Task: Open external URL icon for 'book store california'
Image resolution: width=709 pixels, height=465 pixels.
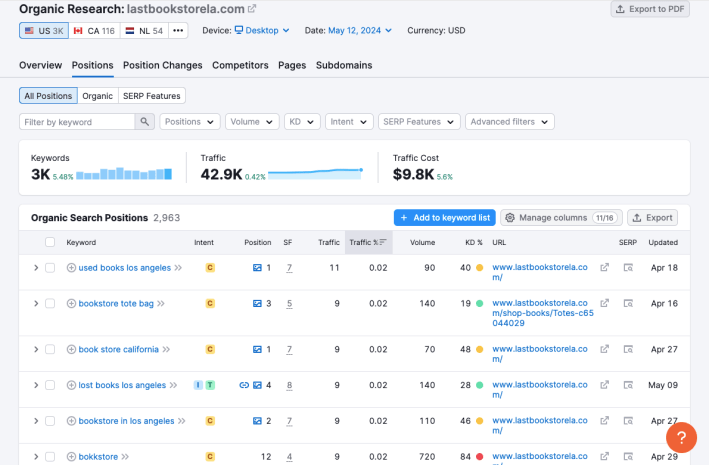Action: pyautogui.click(x=604, y=349)
